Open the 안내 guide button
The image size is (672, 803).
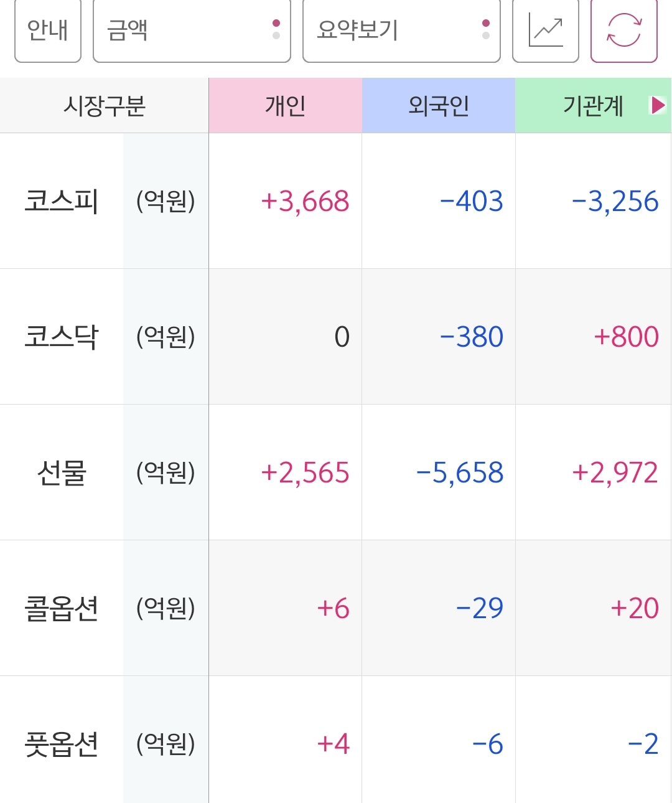(48, 31)
